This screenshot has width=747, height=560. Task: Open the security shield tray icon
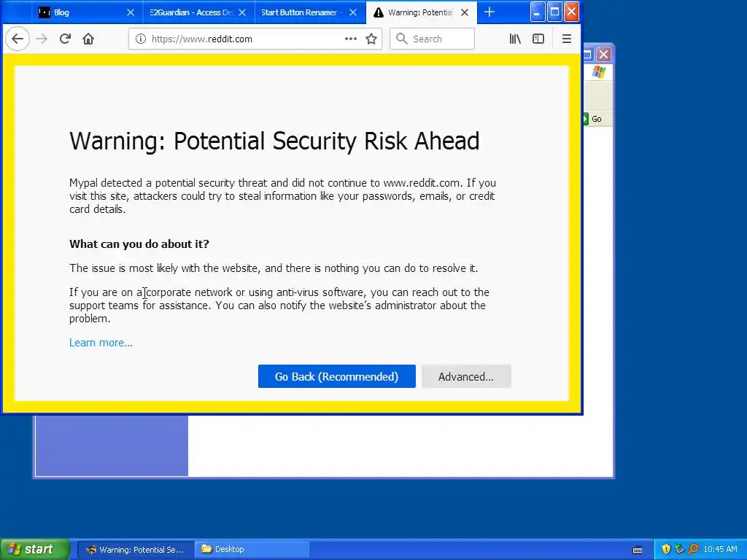[x=666, y=550]
